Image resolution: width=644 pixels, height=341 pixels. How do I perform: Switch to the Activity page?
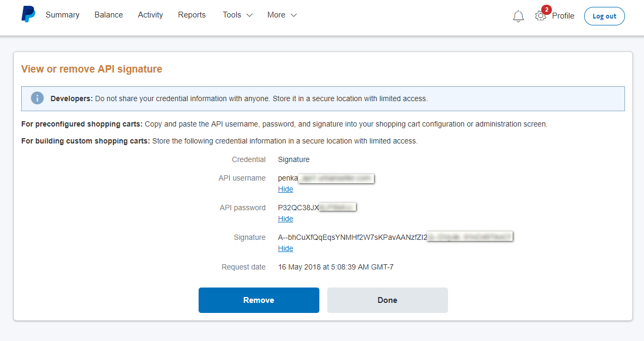pos(150,15)
